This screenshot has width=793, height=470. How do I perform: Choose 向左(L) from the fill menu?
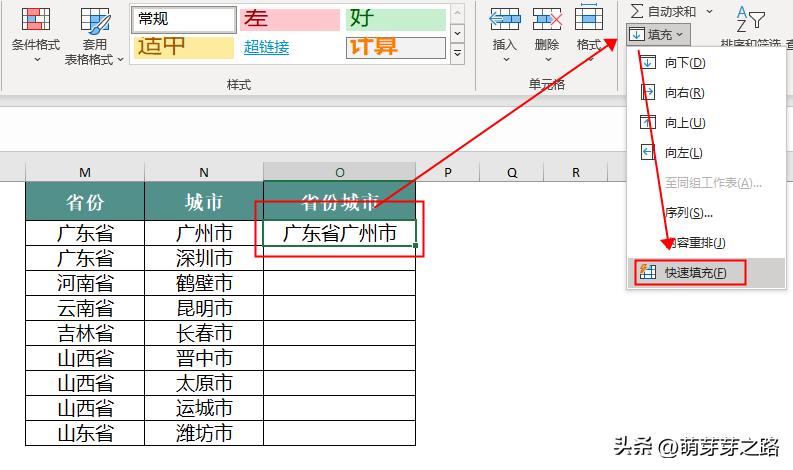click(706, 152)
